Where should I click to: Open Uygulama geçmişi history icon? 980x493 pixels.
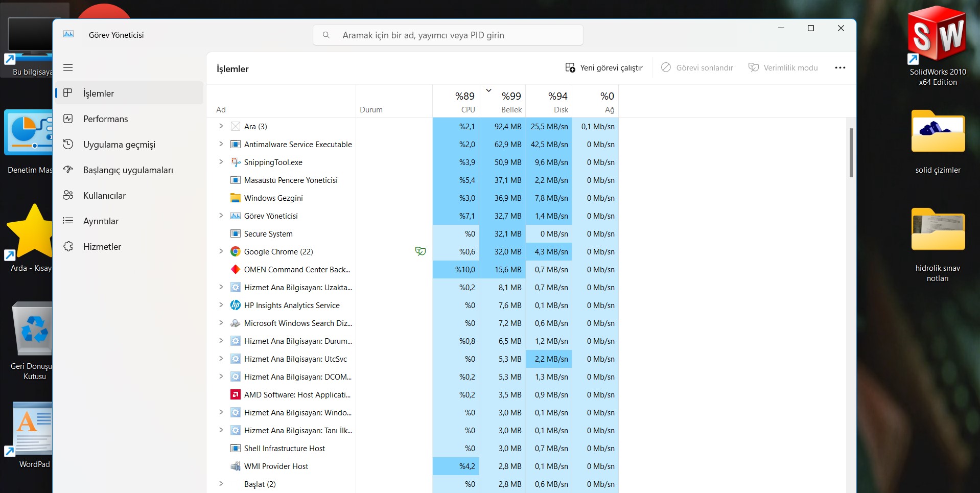(68, 145)
